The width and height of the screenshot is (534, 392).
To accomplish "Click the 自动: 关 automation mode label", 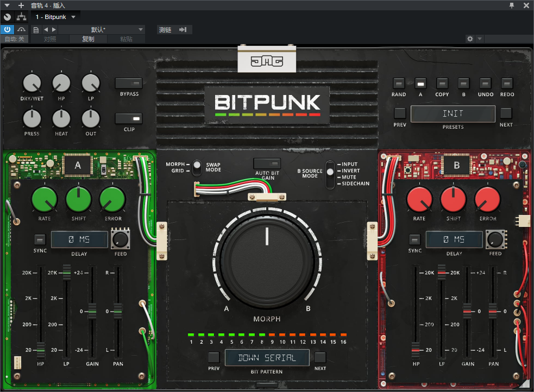I will pyautogui.click(x=14, y=39).
